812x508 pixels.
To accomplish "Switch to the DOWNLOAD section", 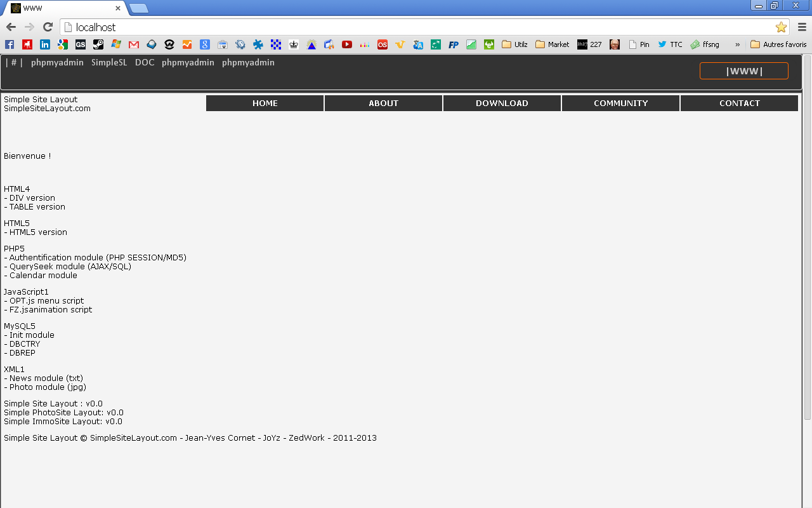I will tap(502, 103).
